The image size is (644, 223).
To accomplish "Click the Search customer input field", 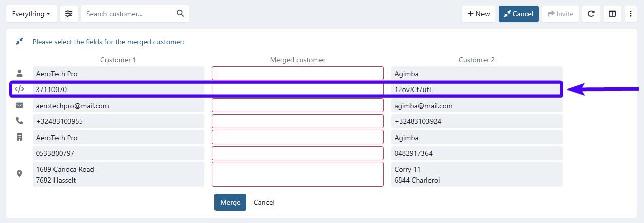I will click(129, 14).
